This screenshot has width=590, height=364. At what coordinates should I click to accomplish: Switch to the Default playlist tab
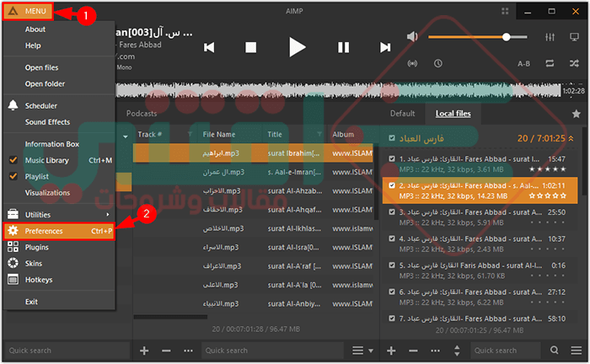point(402,114)
